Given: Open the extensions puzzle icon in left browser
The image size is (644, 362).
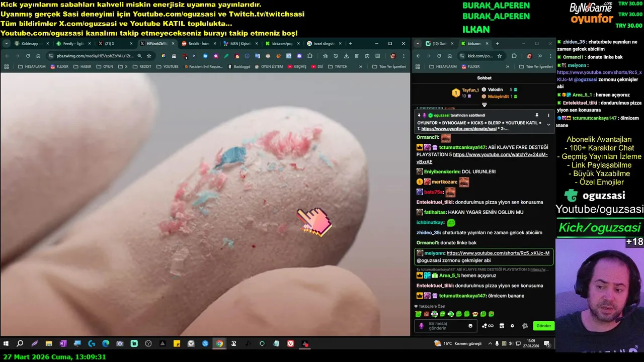Looking at the screenshot, I should pyautogui.click(x=310, y=56).
